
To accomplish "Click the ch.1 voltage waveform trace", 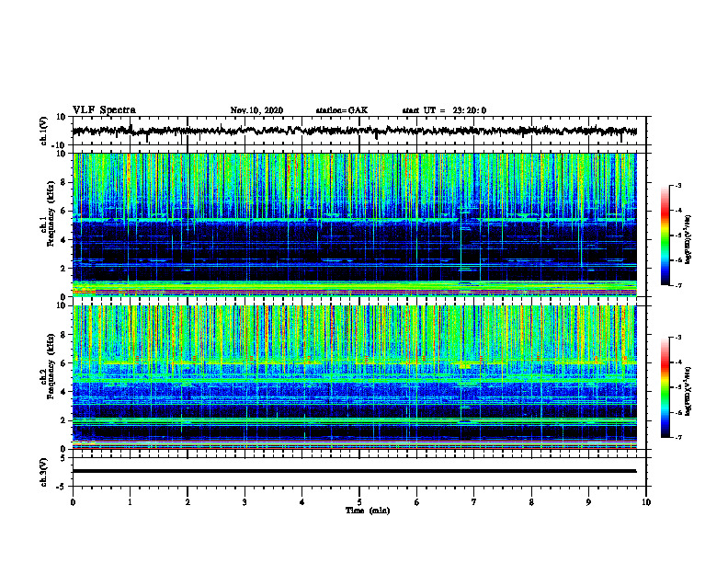I will tap(354, 132).
